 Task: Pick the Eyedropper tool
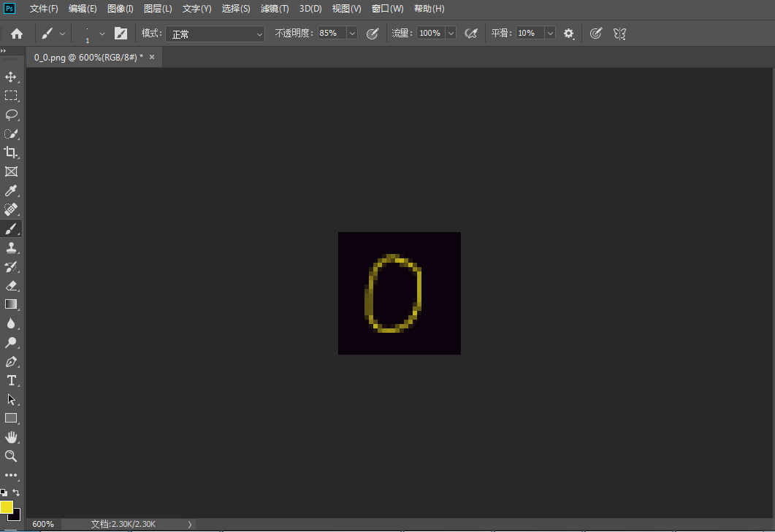pyautogui.click(x=11, y=191)
